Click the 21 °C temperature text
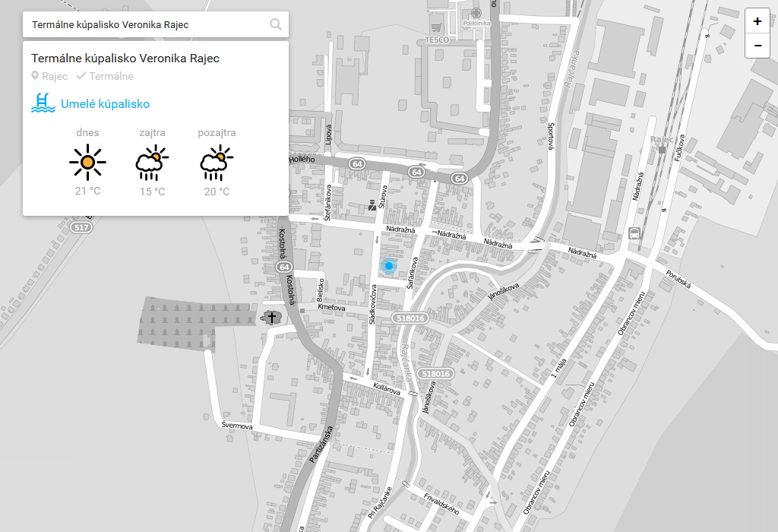Screen dimensions: 778x532 point(88,191)
